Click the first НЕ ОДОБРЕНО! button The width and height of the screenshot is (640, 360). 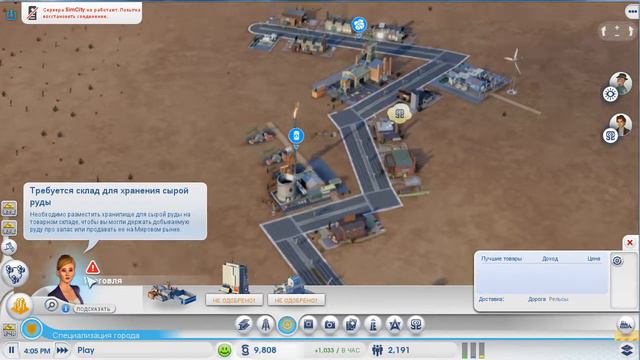pos(234,300)
